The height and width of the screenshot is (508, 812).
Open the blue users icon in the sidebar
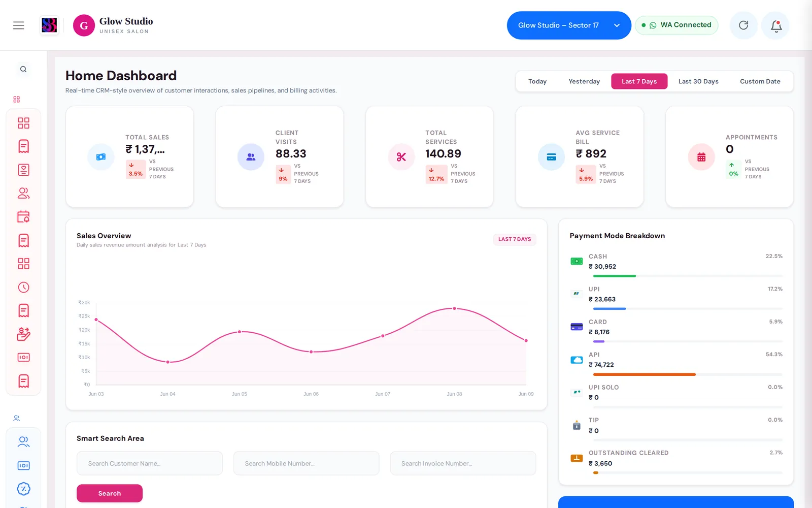click(x=23, y=441)
